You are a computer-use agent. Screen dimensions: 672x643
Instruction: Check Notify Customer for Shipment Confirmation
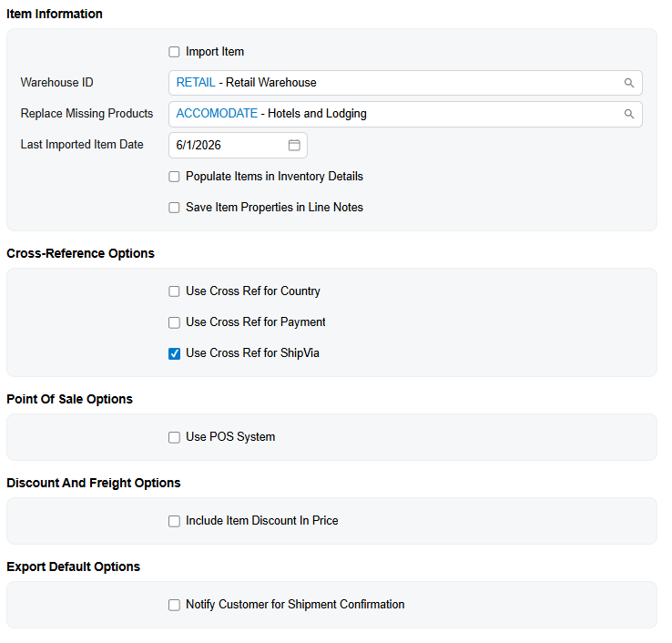(174, 605)
